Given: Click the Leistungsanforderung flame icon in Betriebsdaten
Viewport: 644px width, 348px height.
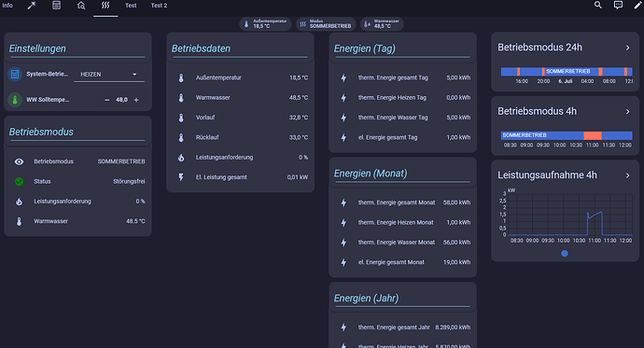Looking at the screenshot, I should (181, 157).
